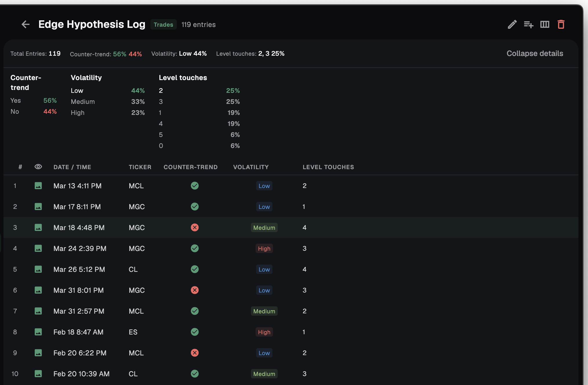Click the Yes 56% counter-trend stat
The width and height of the screenshot is (588, 385).
(34, 100)
